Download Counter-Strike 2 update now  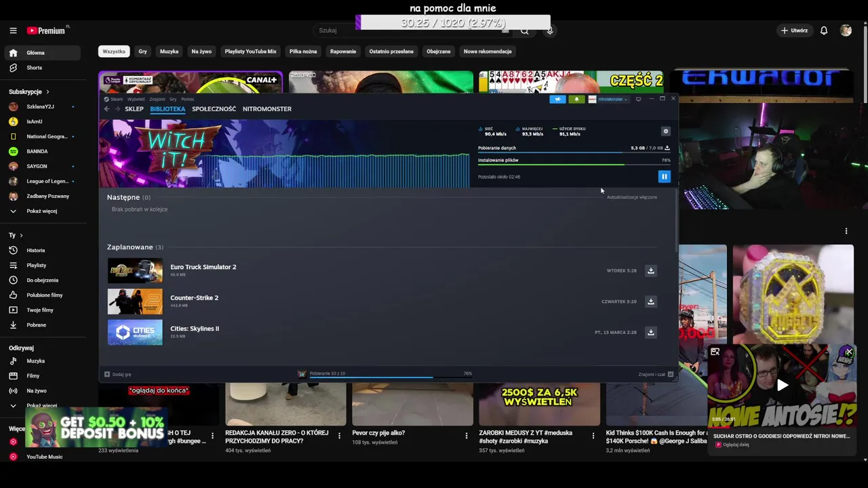coord(650,302)
